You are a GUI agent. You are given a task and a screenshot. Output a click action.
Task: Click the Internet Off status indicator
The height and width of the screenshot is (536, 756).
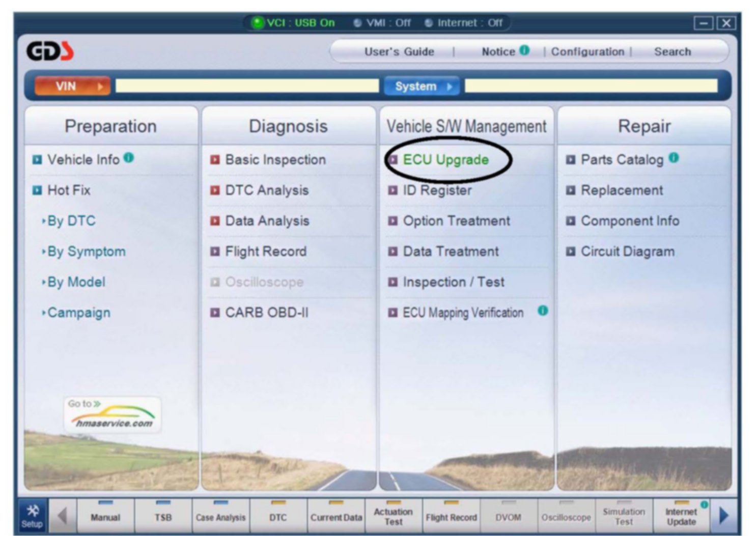(x=464, y=23)
